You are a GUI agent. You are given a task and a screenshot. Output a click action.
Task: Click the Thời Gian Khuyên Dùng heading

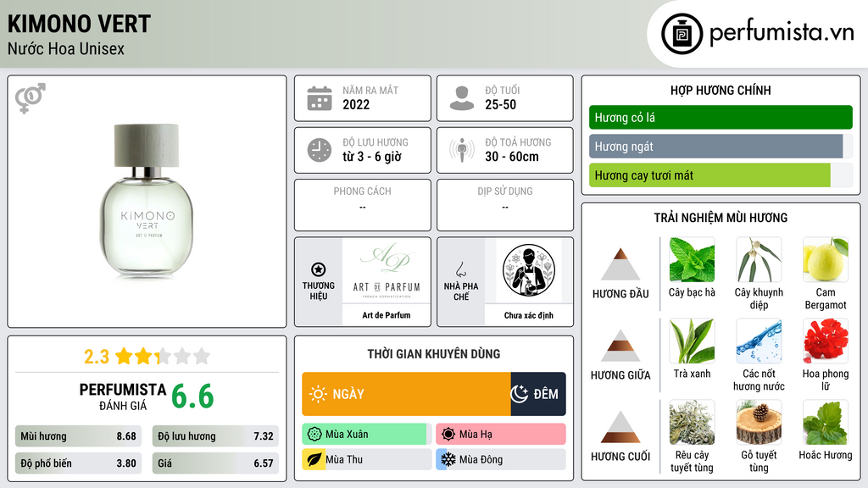[x=434, y=354]
